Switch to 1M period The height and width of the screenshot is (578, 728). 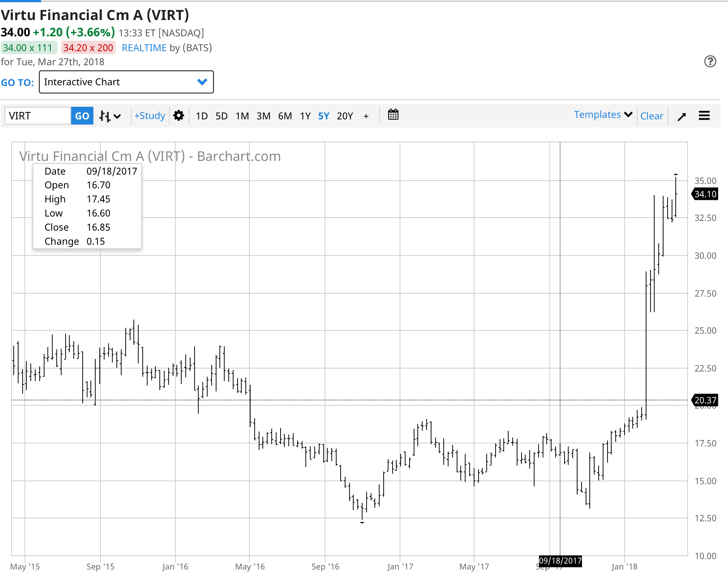[242, 116]
